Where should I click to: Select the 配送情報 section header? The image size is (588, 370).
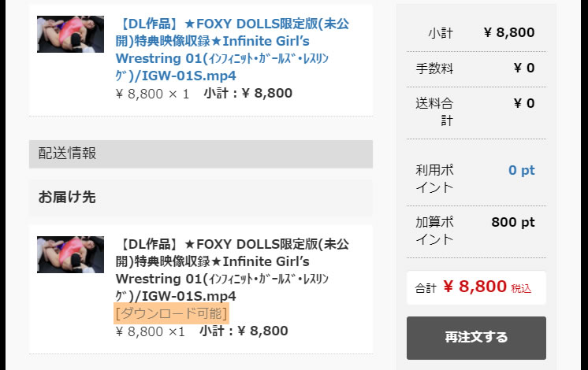click(x=201, y=154)
